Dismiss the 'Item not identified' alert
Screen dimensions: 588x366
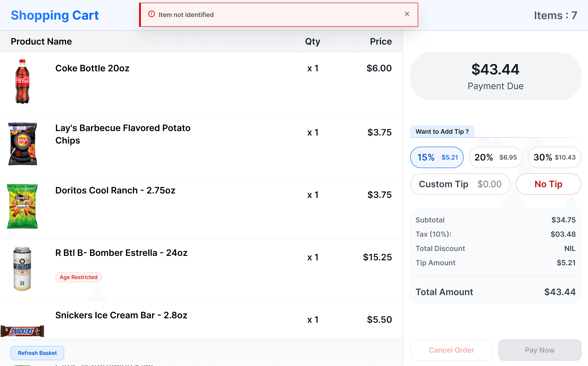(x=407, y=14)
